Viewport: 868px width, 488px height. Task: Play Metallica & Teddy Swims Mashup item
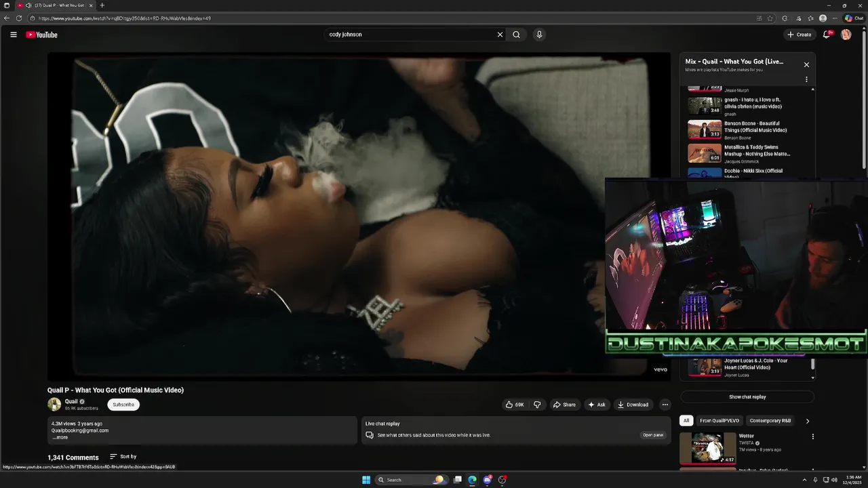(747, 154)
